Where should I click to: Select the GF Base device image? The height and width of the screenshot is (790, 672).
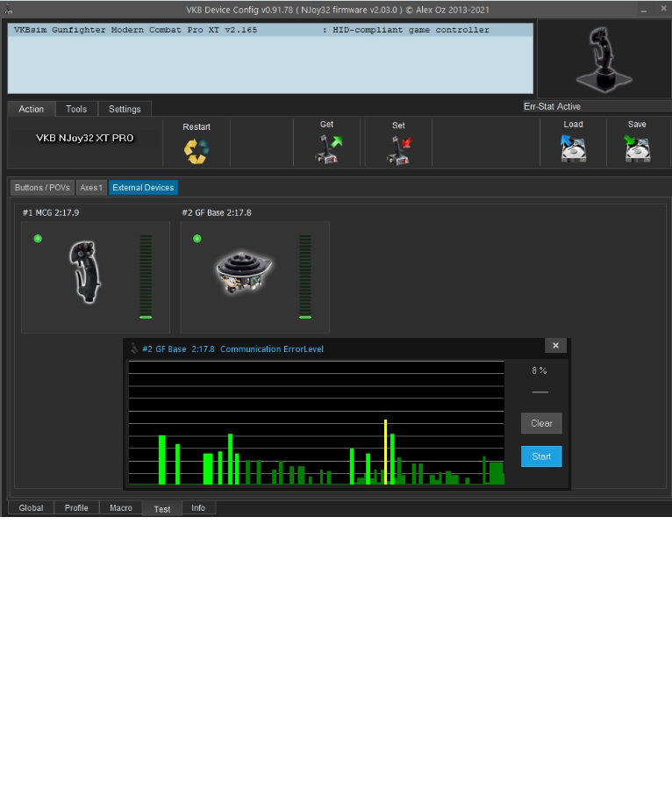point(244,272)
